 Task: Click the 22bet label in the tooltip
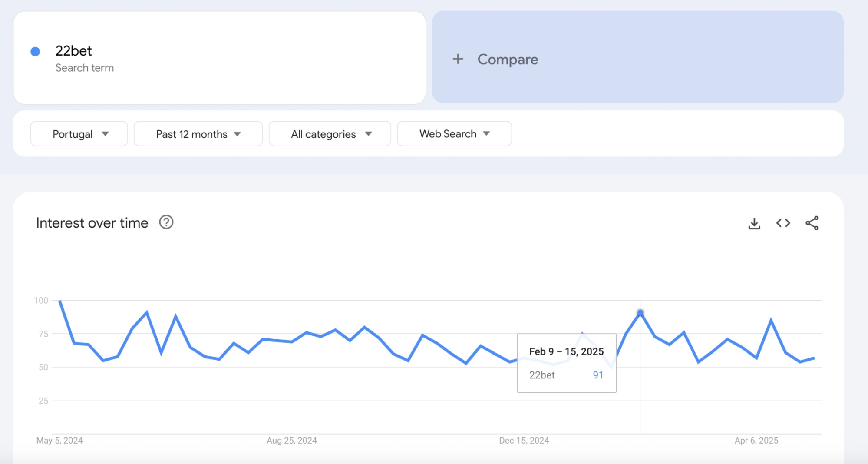point(542,375)
